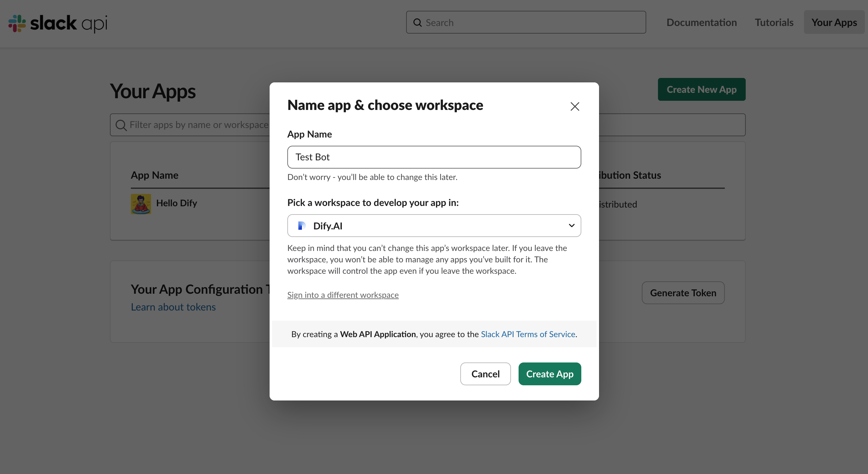Open the Learn about tokens link

[x=173, y=307]
